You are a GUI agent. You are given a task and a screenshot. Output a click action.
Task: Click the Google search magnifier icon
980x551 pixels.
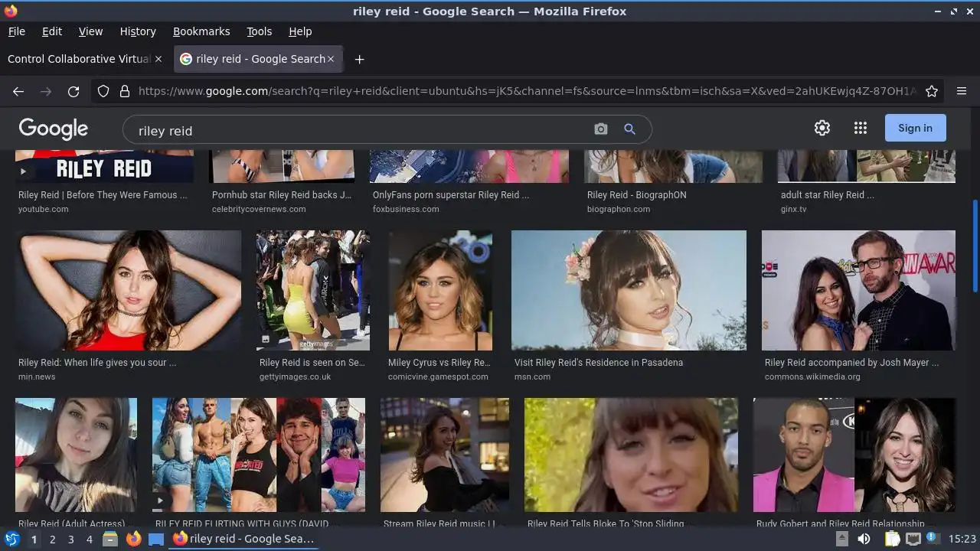point(629,129)
